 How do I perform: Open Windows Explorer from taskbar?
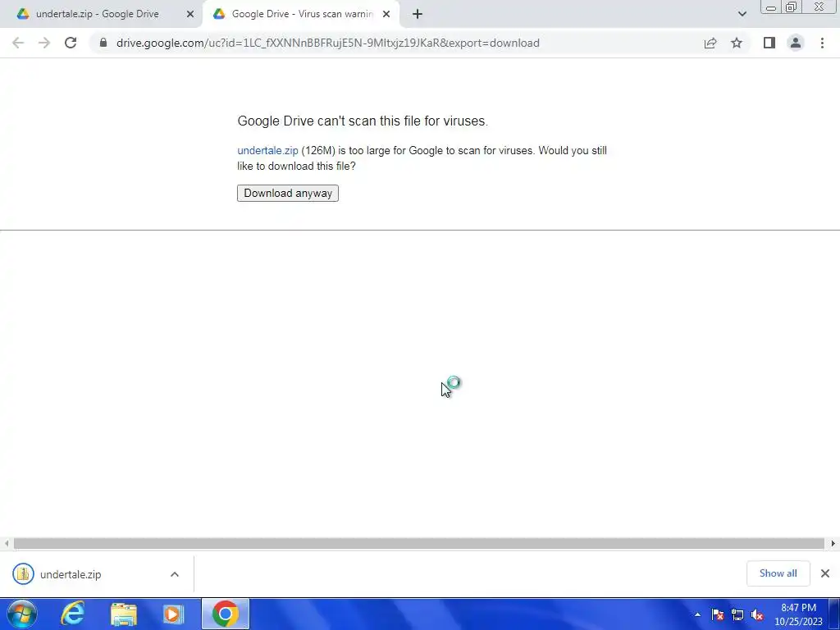(x=124, y=614)
